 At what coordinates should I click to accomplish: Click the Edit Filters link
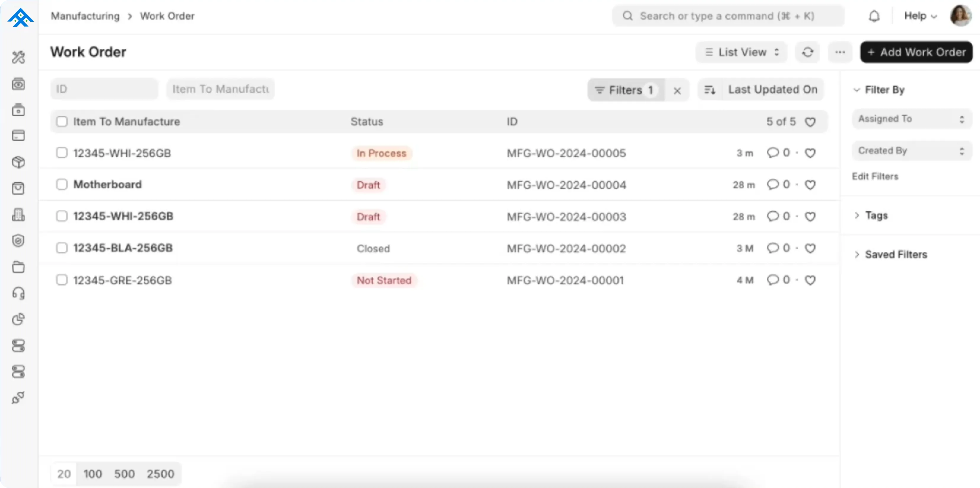(875, 177)
